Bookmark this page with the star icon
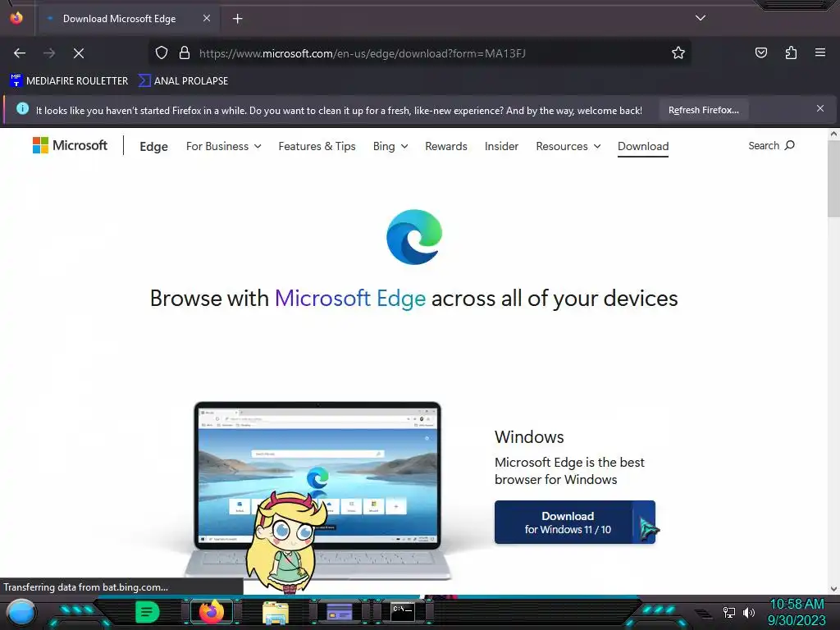Image resolution: width=840 pixels, height=630 pixels. 678,53
